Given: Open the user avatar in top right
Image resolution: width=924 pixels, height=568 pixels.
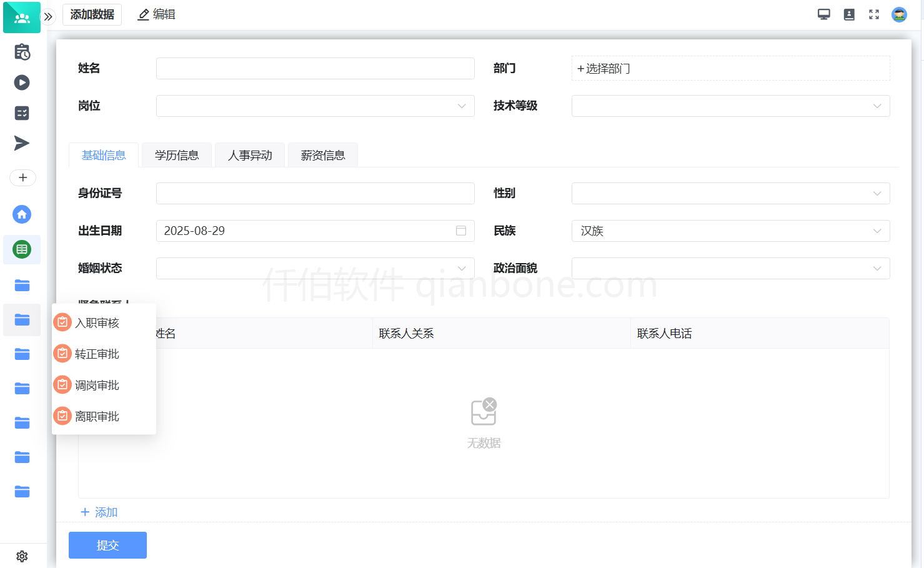Looking at the screenshot, I should tap(899, 14).
